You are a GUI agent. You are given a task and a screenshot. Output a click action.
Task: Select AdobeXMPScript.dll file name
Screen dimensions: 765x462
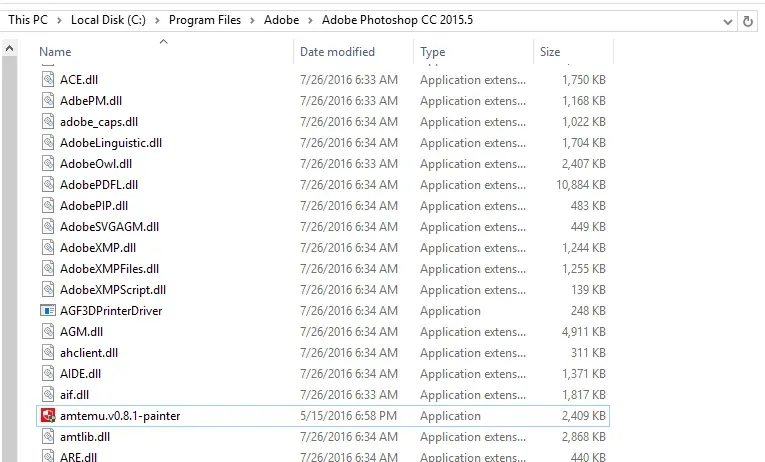coord(113,289)
